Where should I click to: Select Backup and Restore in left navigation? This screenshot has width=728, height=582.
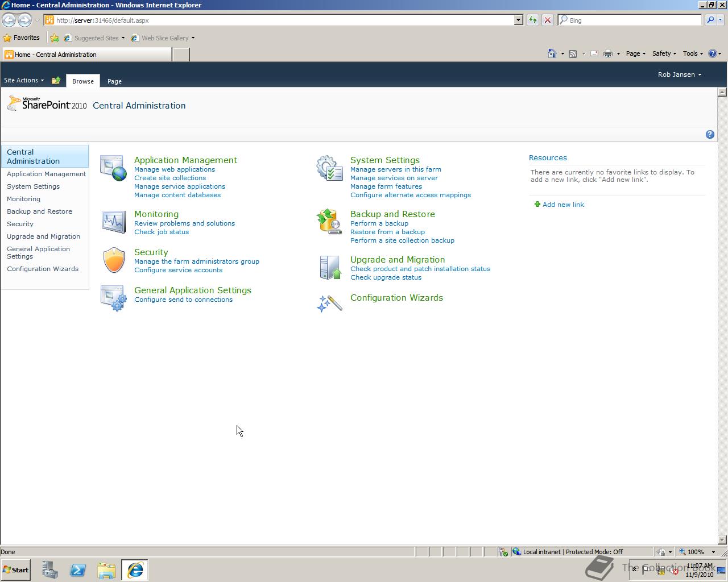coord(39,211)
